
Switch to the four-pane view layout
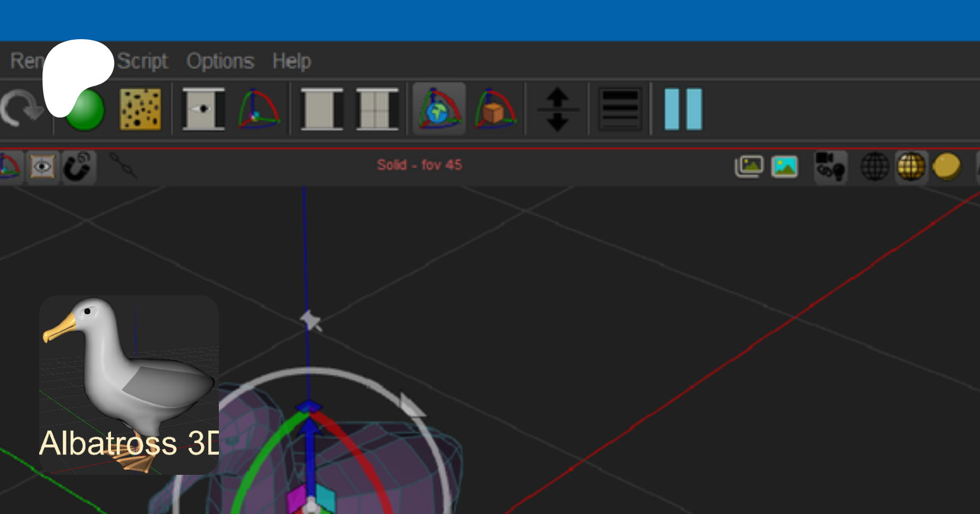(377, 109)
